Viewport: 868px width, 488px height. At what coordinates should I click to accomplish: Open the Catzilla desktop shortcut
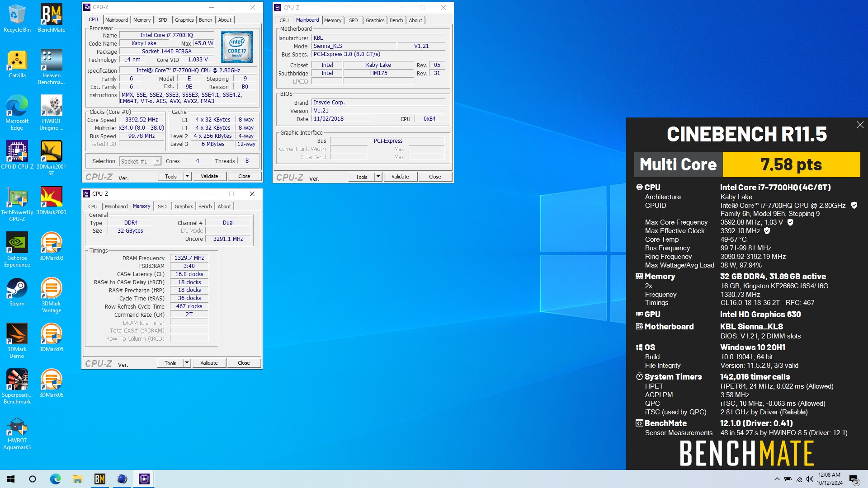tap(17, 64)
